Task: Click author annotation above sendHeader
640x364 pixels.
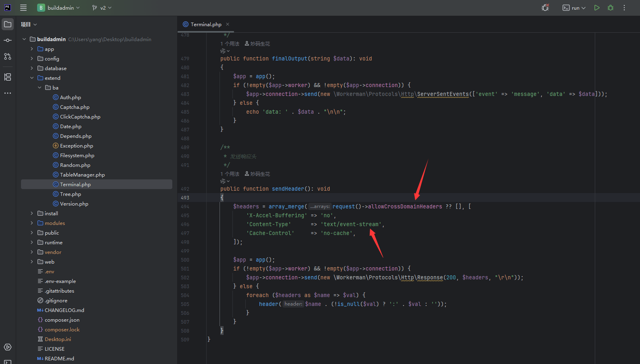Action: pos(257,174)
